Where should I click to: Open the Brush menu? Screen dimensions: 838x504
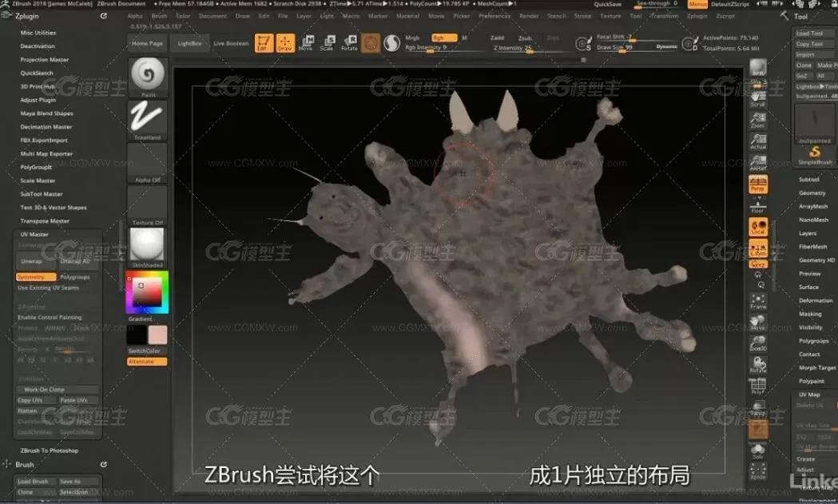pyautogui.click(x=159, y=16)
